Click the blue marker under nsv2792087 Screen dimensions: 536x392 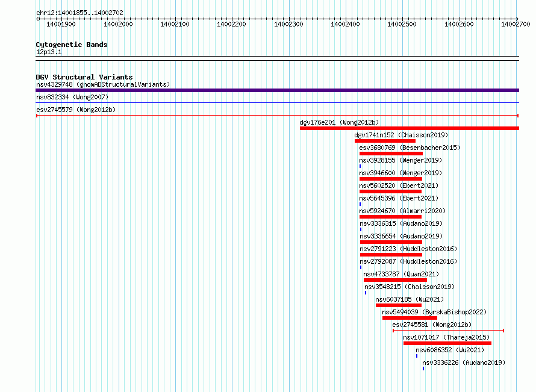tap(361, 267)
